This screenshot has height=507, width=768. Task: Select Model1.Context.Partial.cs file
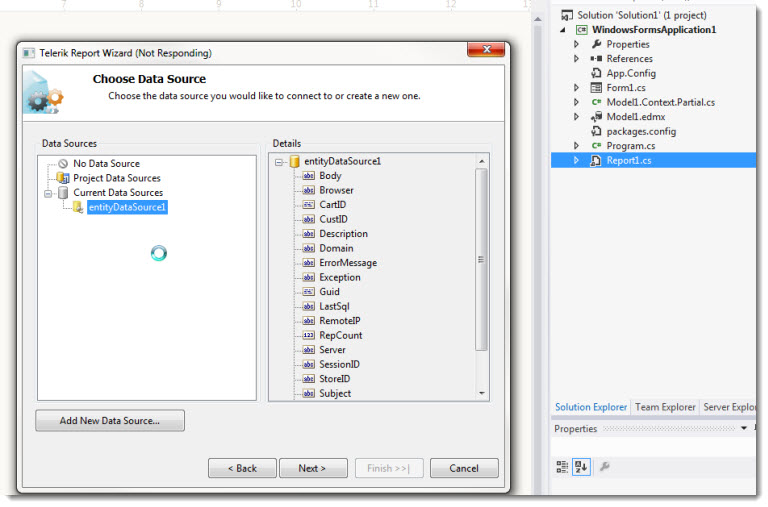661,102
